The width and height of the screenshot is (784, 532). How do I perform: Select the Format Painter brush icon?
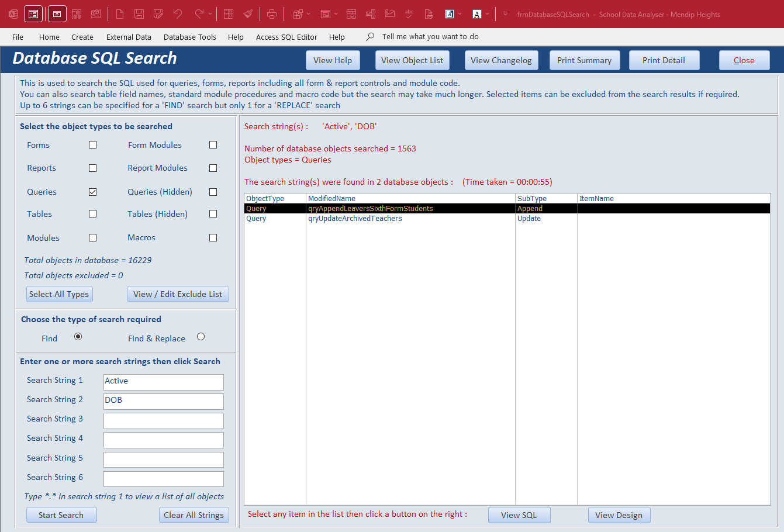tap(248, 14)
